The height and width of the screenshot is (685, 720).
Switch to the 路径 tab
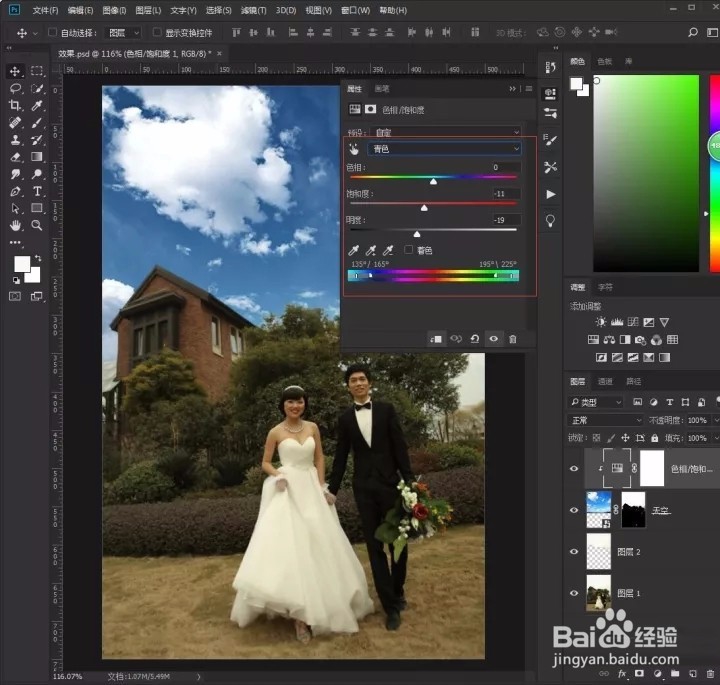(633, 382)
